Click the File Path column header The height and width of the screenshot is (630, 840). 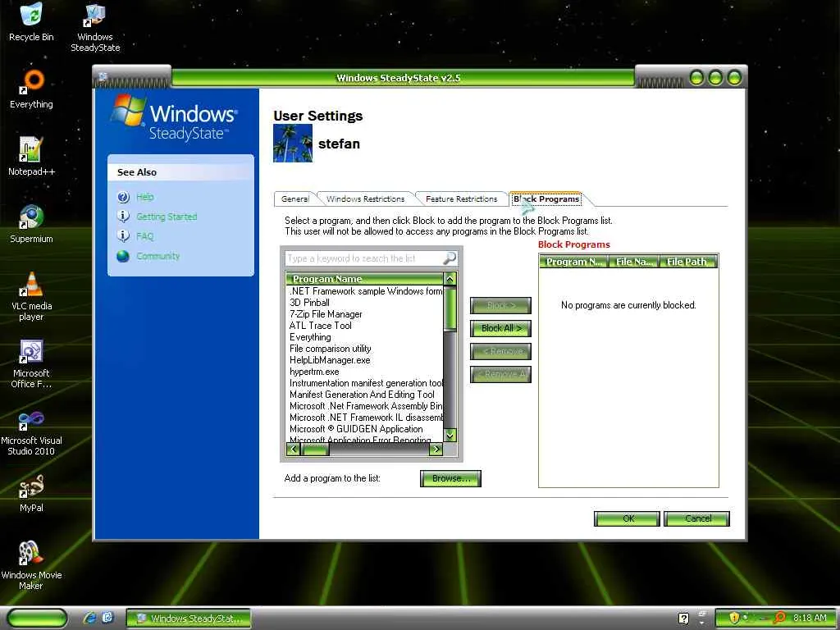[x=688, y=262]
